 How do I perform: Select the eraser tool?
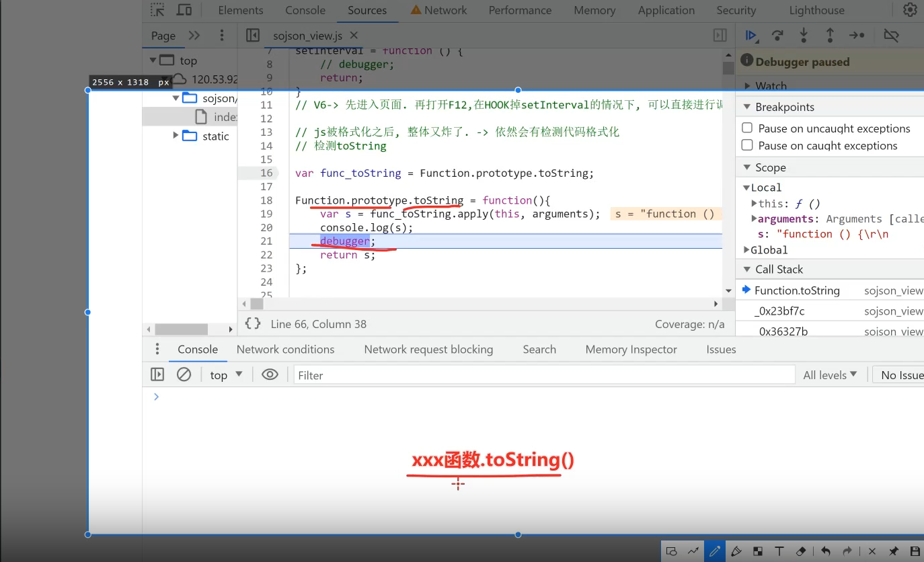(x=801, y=551)
